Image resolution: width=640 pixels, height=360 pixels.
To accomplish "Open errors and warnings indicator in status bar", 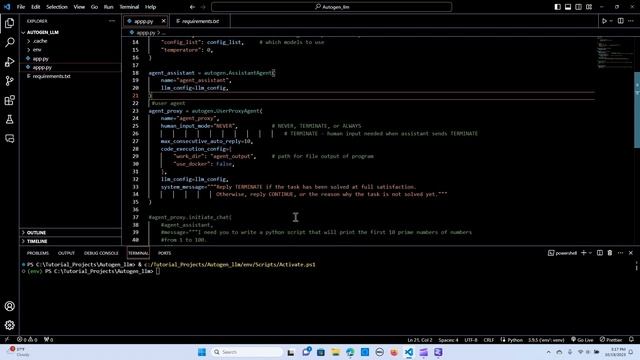I will tap(27, 340).
